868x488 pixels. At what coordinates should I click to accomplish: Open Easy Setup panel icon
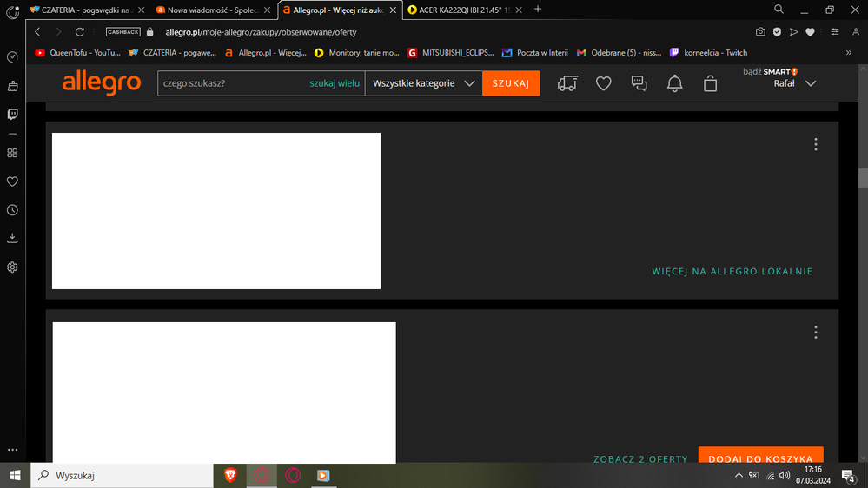pyautogui.click(x=835, y=32)
